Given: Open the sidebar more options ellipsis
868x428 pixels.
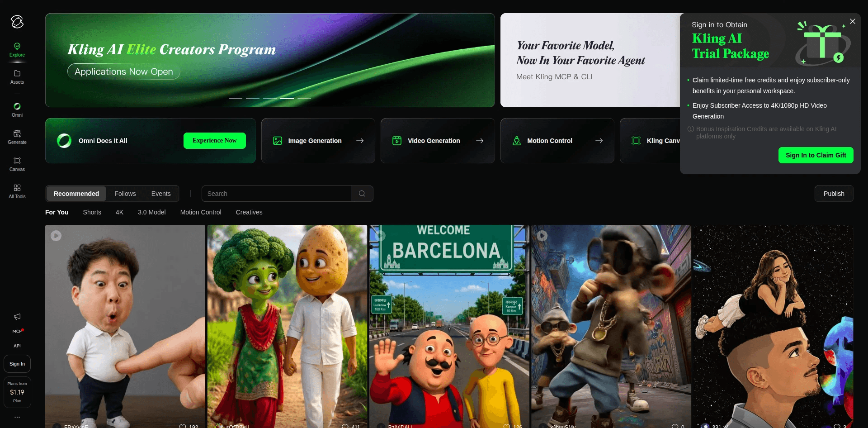Looking at the screenshot, I should 17,417.
